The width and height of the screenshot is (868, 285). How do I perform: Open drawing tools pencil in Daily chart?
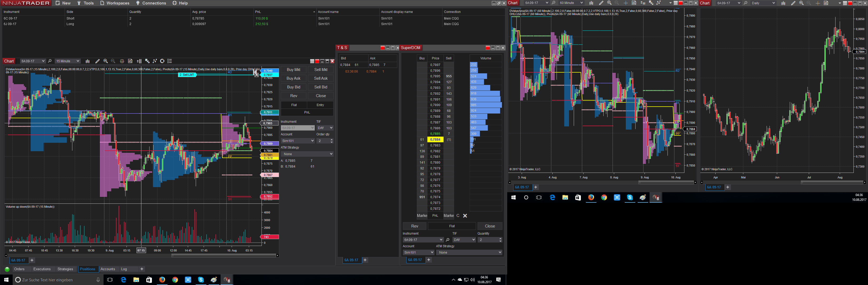point(793,3)
